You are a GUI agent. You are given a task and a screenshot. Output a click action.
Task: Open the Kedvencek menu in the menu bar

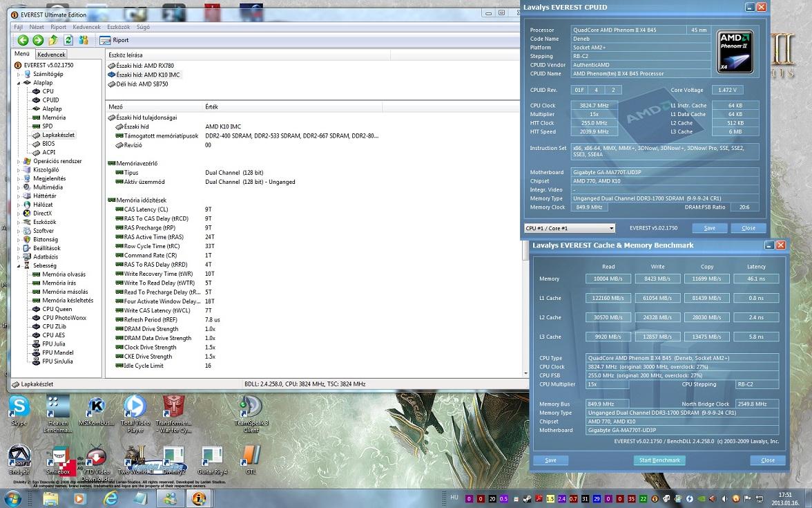[86, 27]
